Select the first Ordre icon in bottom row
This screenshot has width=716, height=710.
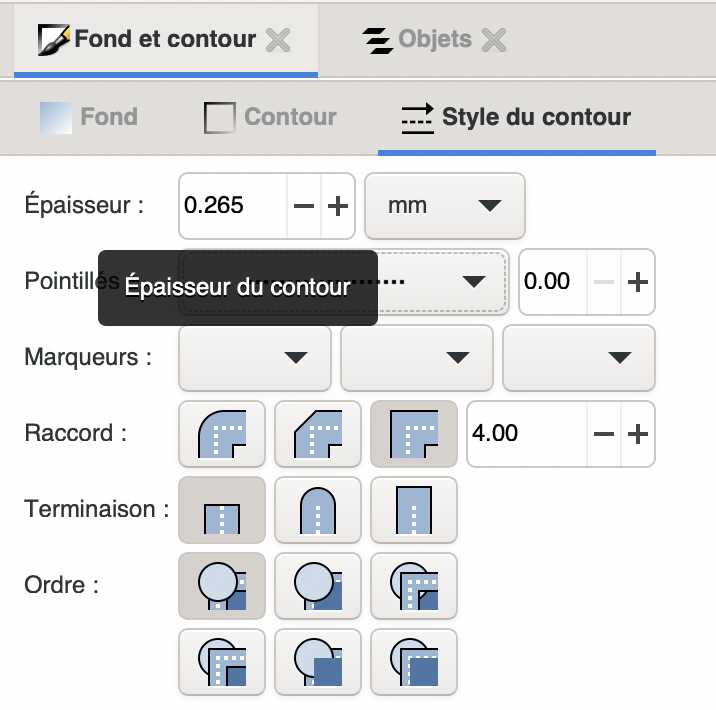[x=222, y=662]
